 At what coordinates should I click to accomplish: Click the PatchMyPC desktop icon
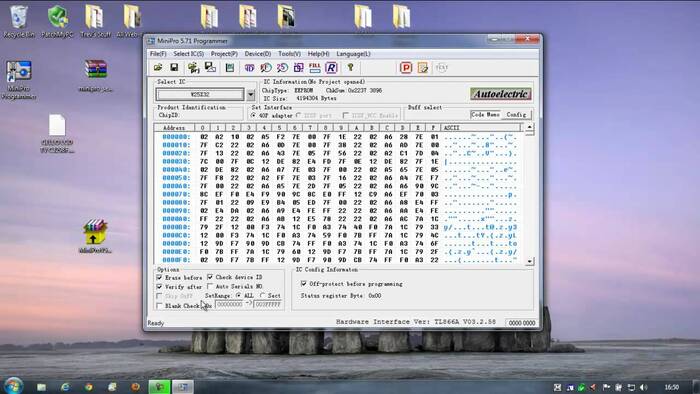click(58, 21)
